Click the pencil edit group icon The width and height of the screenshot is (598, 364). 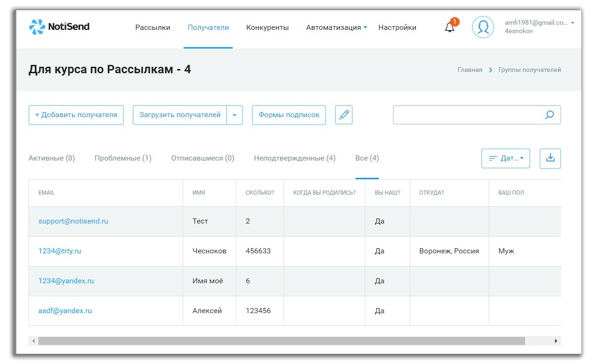click(x=344, y=115)
